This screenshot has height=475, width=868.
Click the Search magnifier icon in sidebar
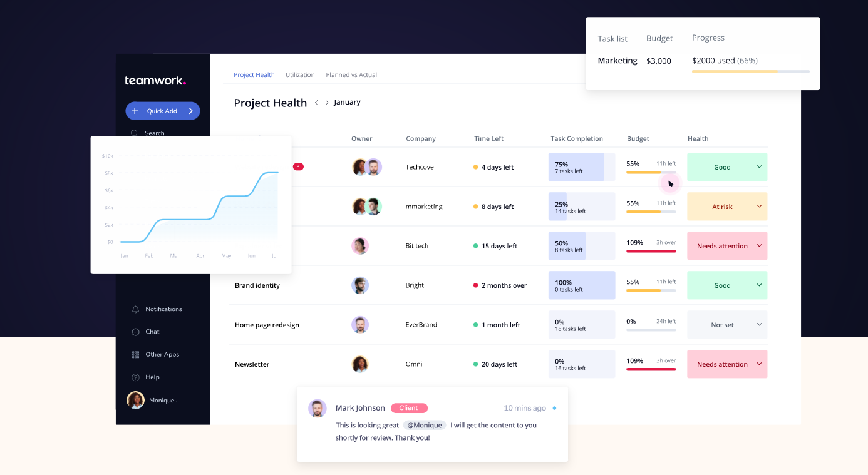click(x=135, y=133)
